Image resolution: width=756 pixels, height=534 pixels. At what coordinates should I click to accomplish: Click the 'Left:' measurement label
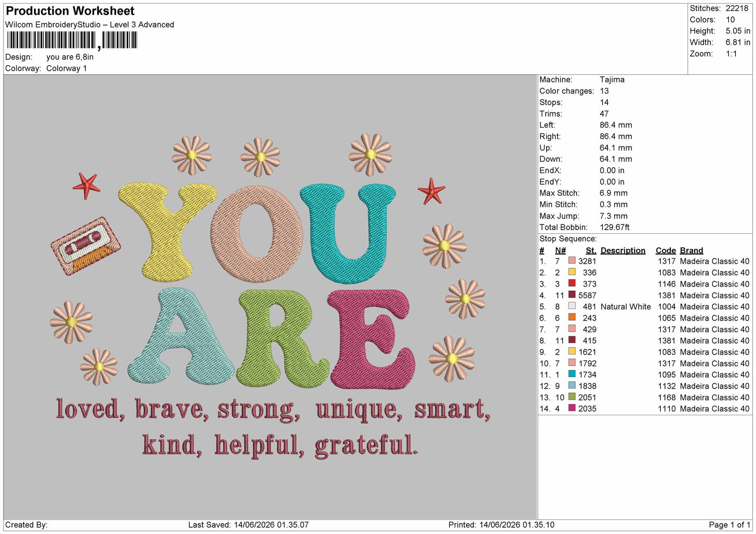[x=547, y=125]
